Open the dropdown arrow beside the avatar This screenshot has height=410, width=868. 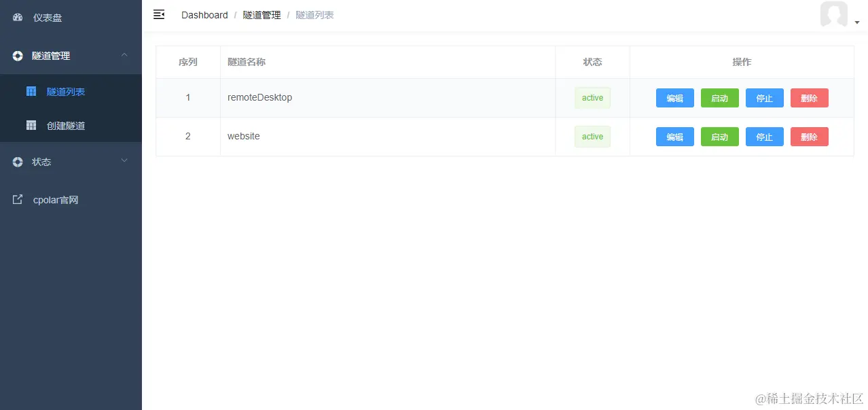[x=857, y=22]
